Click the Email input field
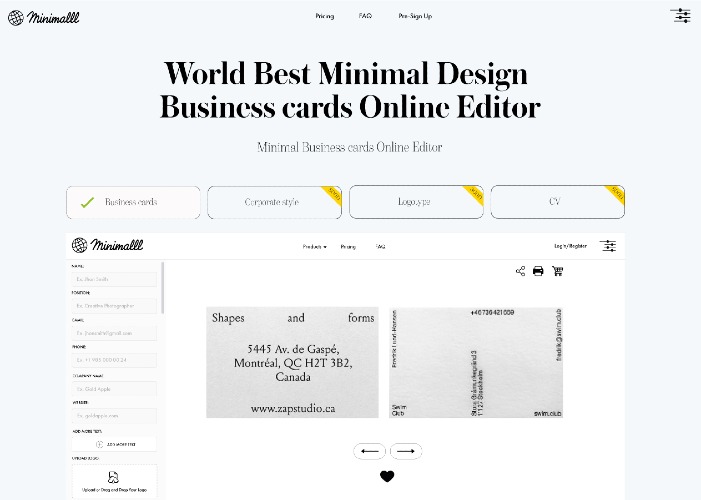Image resolution: width=701 pixels, height=500 pixels. click(x=114, y=333)
